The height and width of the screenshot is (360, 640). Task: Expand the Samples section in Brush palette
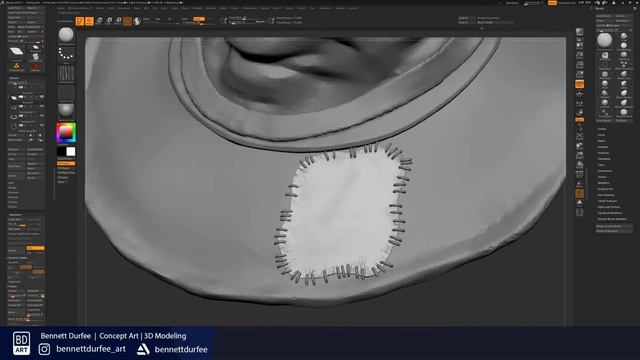pyautogui.click(x=603, y=147)
